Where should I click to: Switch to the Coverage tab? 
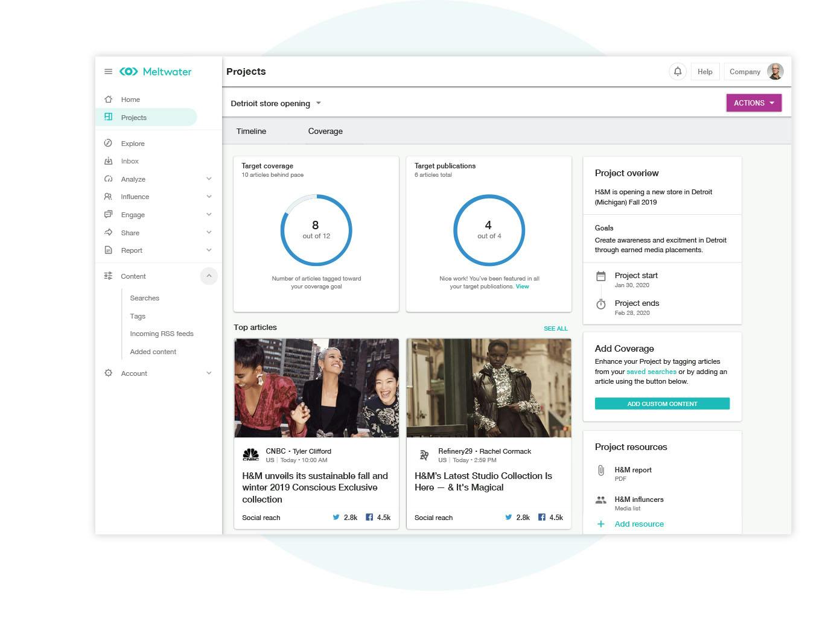325,131
